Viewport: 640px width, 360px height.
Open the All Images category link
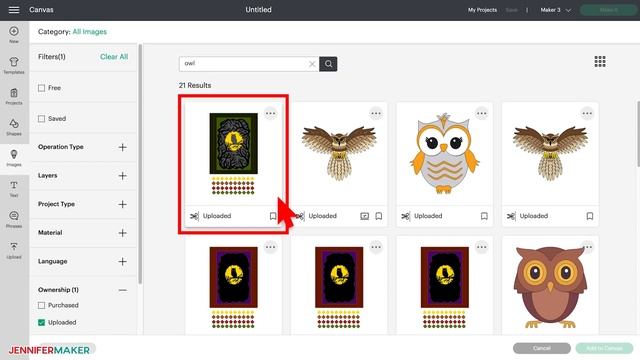pyautogui.click(x=89, y=32)
